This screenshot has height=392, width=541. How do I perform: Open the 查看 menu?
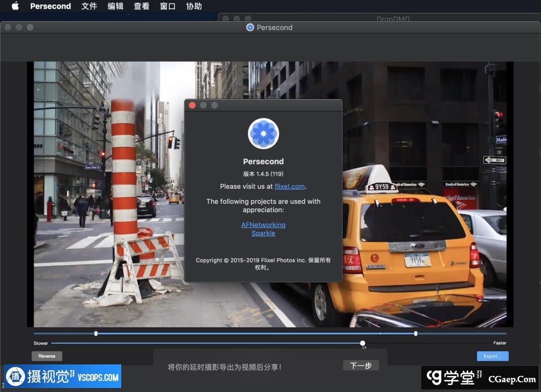pos(141,6)
